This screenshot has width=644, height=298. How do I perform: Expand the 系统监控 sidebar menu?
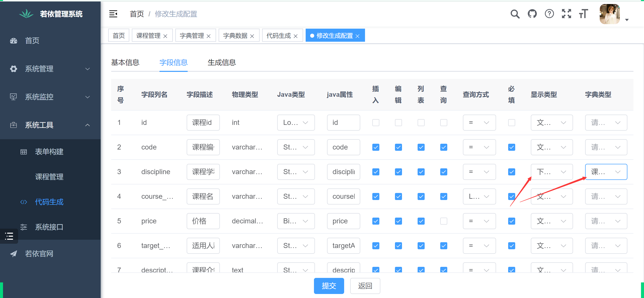point(50,97)
